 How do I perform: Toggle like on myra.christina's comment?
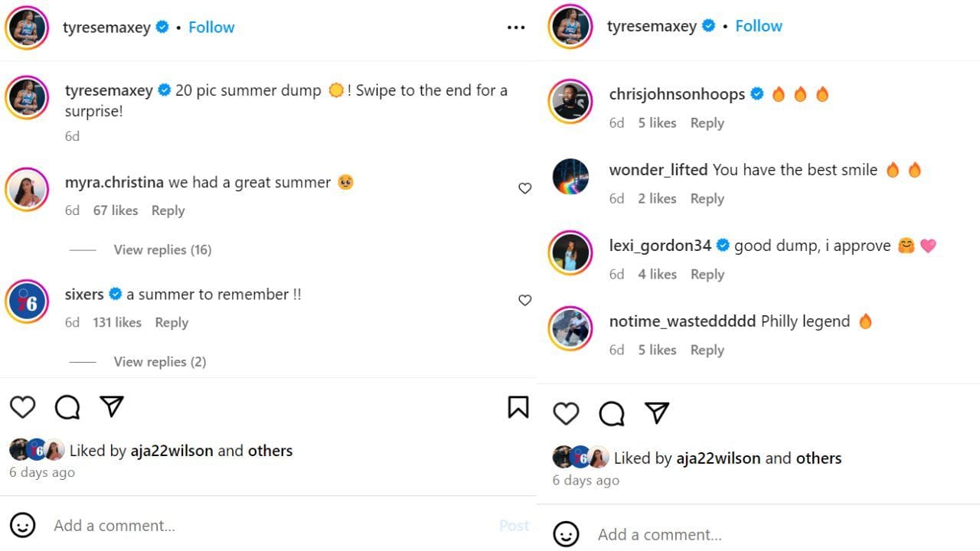(524, 187)
